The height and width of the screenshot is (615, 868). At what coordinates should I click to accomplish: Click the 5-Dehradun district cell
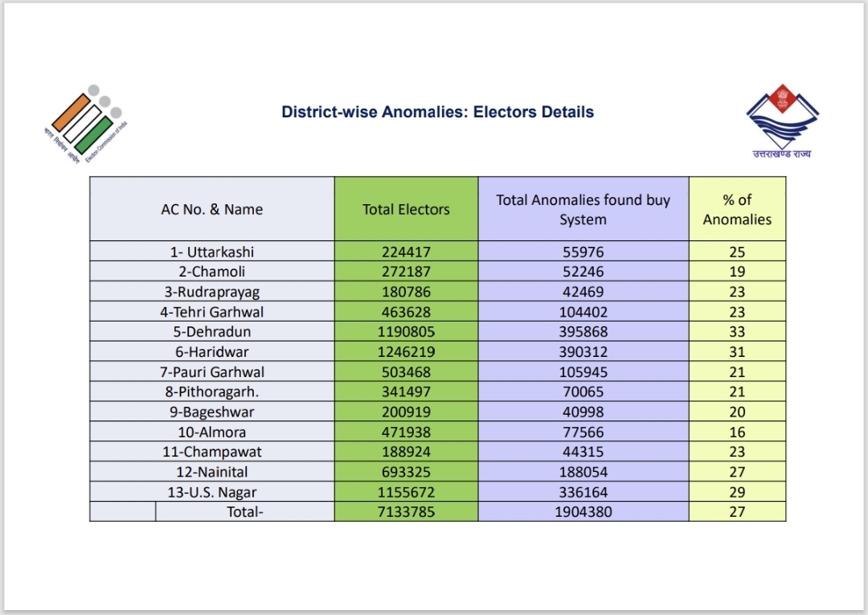click(212, 331)
